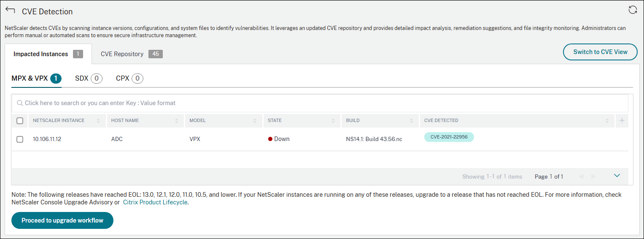Select the CPX sub-tab
644x239 pixels.
click(129, 79)
